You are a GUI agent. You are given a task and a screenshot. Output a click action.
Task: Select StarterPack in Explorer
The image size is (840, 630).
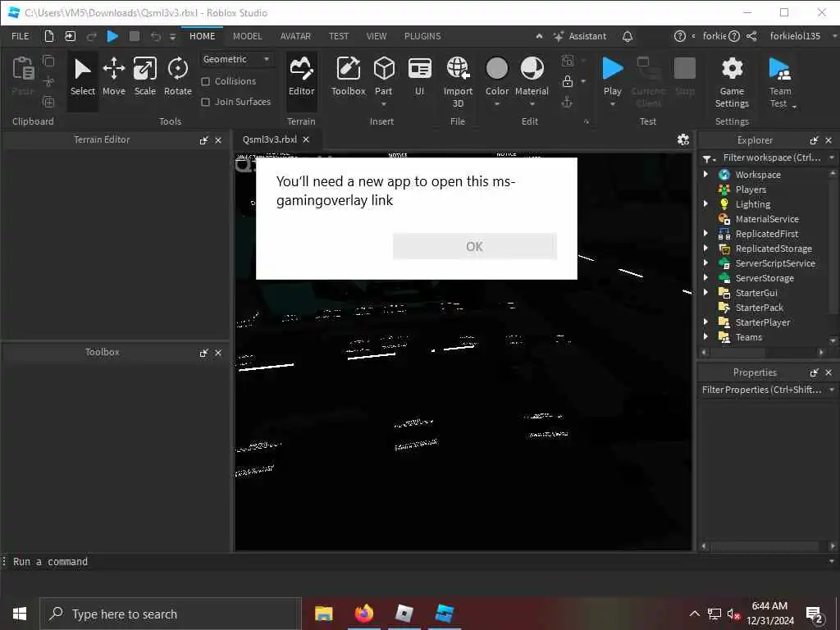[x=759, y=308]
